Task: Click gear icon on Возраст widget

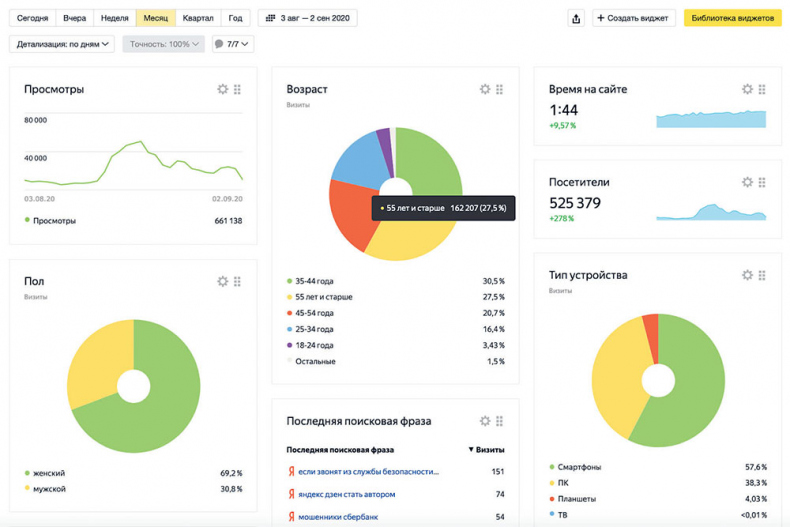Action: click(485, 89)
